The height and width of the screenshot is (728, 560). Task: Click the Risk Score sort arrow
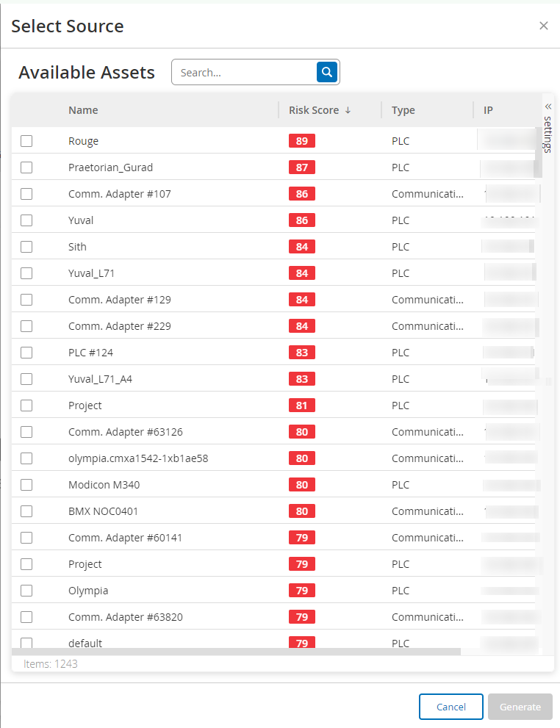pos(348,110)
